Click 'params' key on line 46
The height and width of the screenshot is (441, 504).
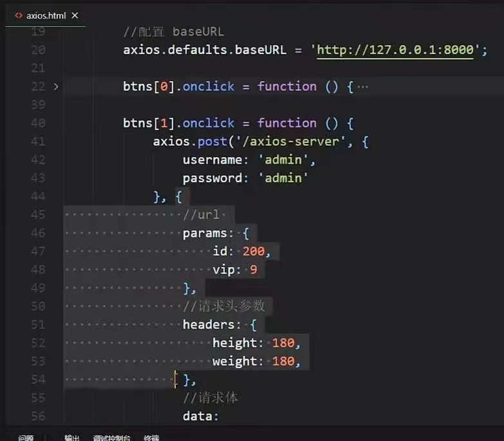(x=205, y=233)
